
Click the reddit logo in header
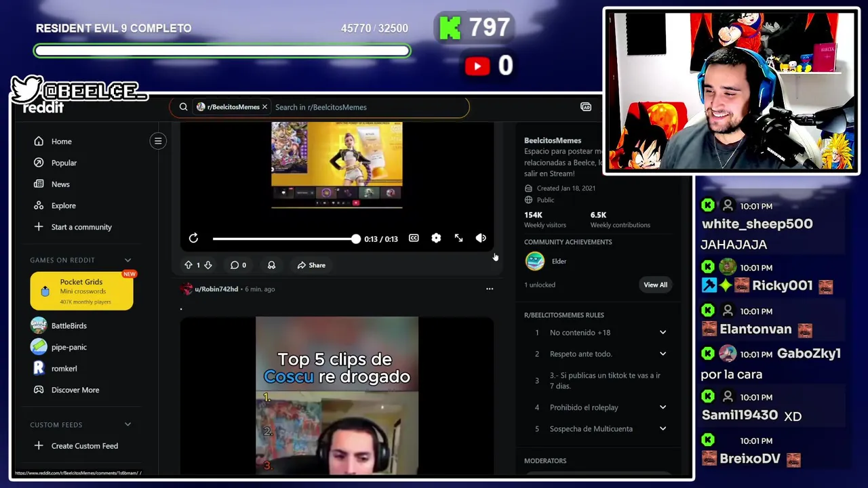[43, 108]
